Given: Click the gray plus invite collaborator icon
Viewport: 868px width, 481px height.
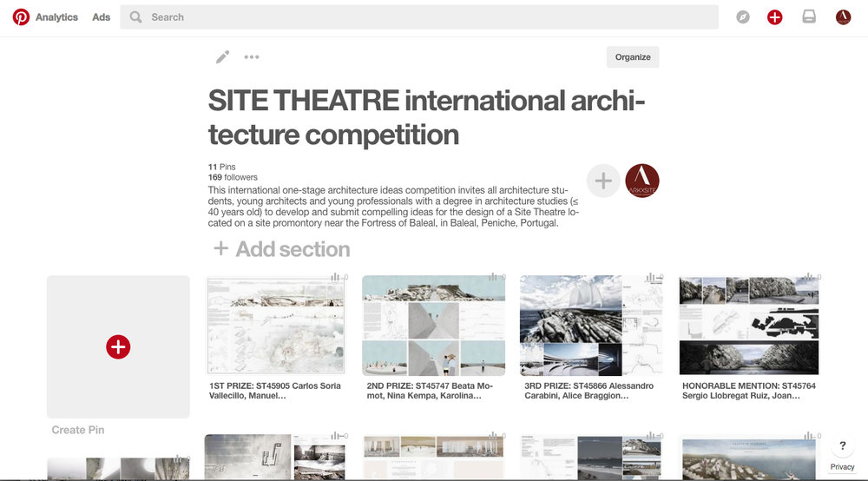Looking at the screenshot, I should (603, 181).
